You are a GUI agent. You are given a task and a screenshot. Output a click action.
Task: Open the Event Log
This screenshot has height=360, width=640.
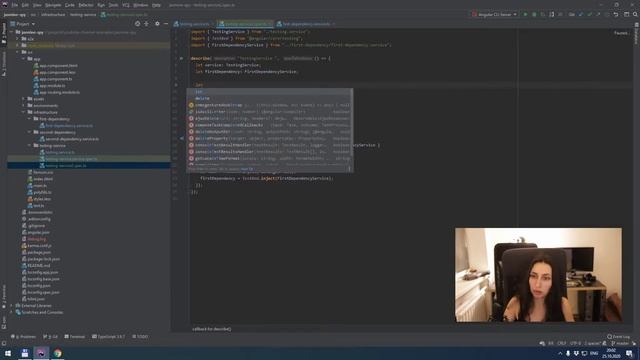pyautogui.click(x=618, y=337)
